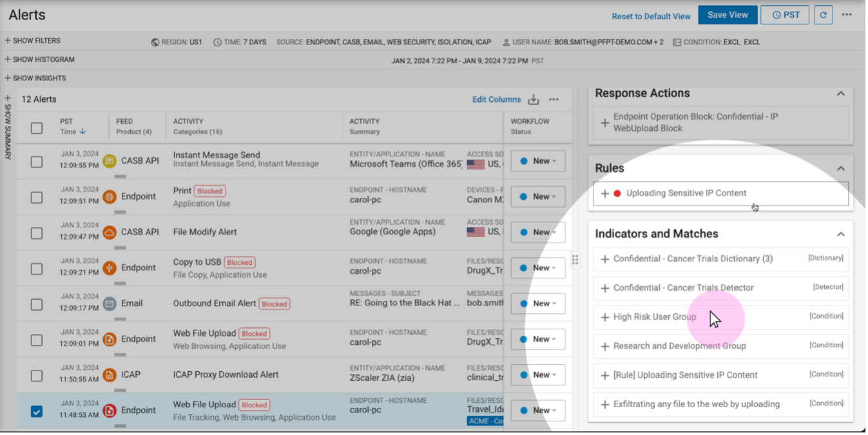Click Reset to Default View link
Image resolution: width=868 pixels, height=435 pixels.
pos(651,16)
